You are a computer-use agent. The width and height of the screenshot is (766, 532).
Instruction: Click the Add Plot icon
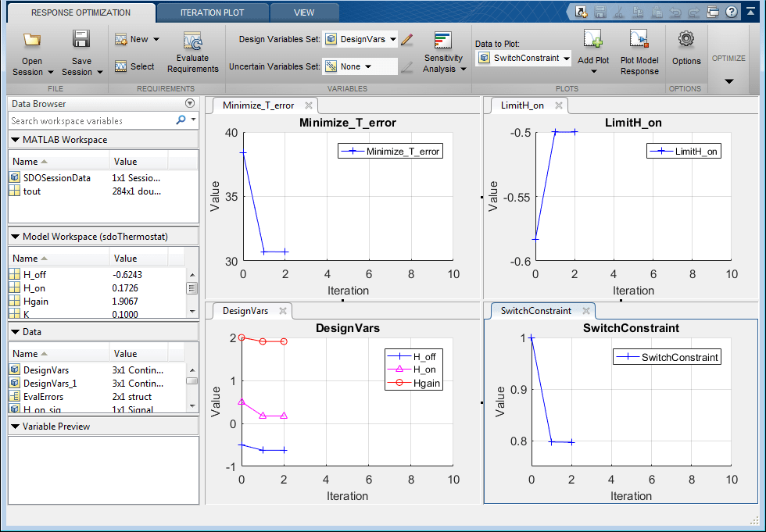point(592,38)
